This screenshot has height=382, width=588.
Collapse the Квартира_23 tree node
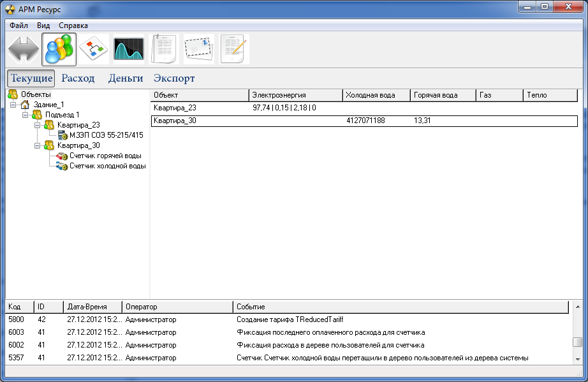point(37,125)
